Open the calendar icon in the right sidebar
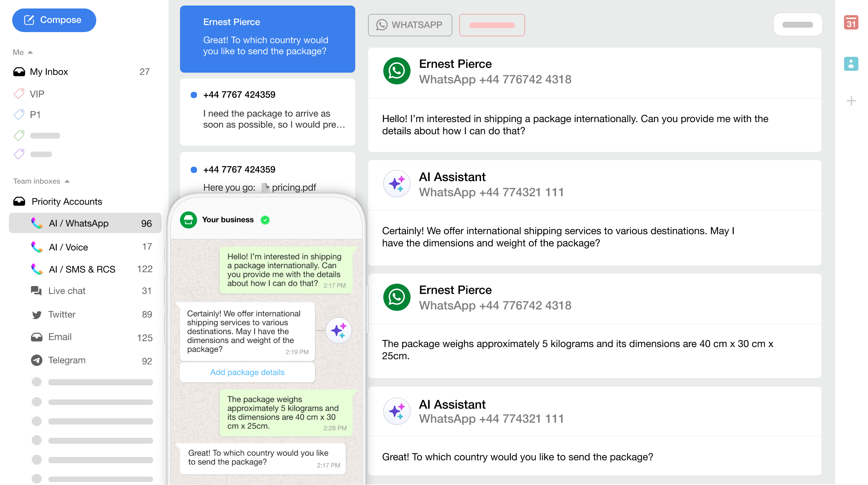This screenshot has width=868, height=485. click(x=851, y=22)
